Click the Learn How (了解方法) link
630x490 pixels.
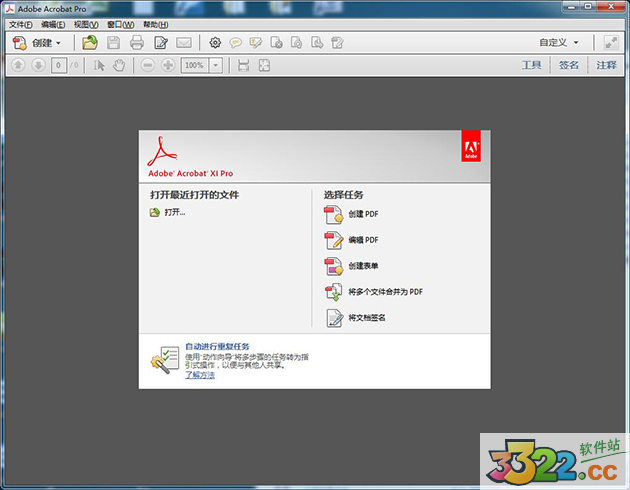click(200, 375)
